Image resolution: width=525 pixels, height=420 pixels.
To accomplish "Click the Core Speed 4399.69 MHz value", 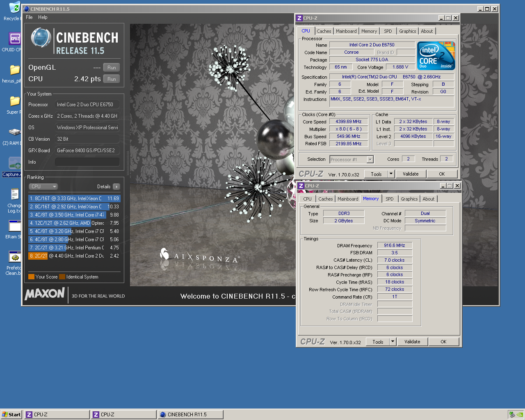I will click(349, 122).
